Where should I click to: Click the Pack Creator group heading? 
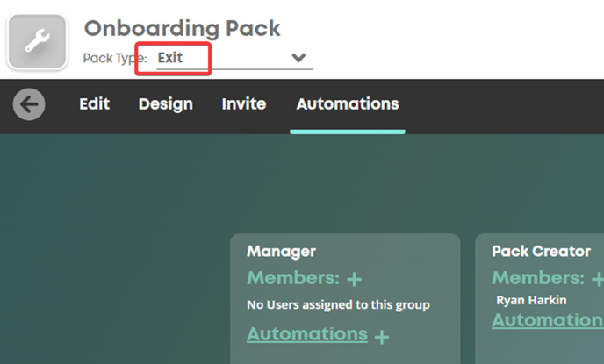pos(541,251)
